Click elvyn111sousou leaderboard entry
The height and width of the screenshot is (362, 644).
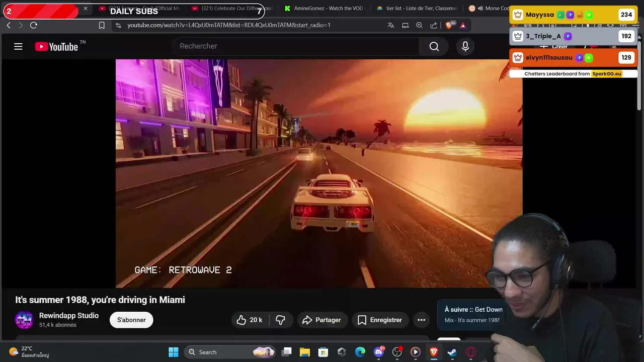click(x=574, y=57)
